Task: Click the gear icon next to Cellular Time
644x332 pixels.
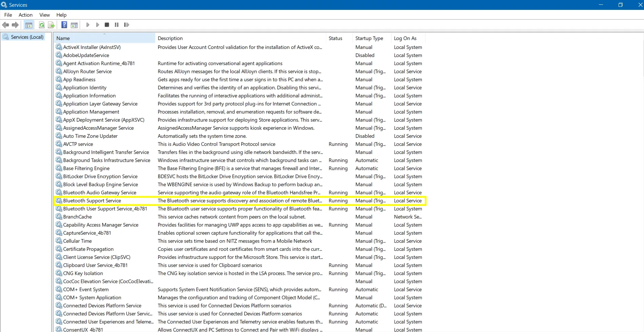Action: tap(59, 241)
